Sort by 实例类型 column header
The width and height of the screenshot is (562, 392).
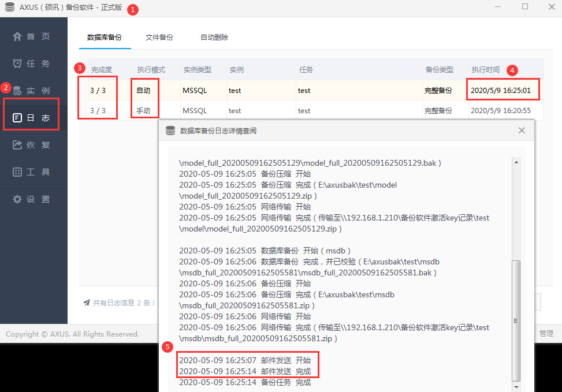pyautogui.click(x=203, y=69)
